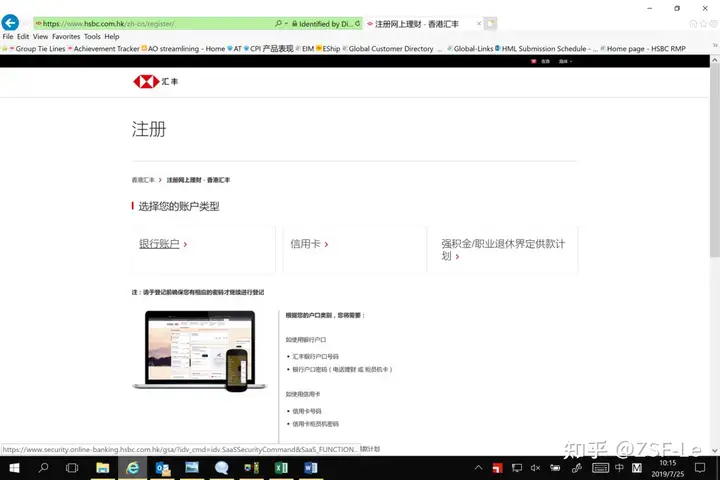Open the Tools menu
The width and height of the screenshot is (720, 480).
pyautogui.click(x=92, y=36)
